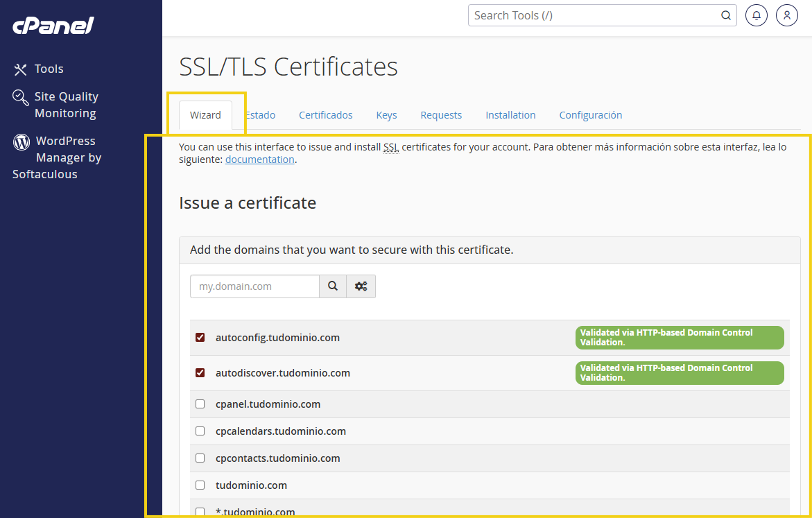This screenshot has height=518, width=812.
Task: Check cpcontacts.tudominio.com
Action: click(x=200, y=458)
